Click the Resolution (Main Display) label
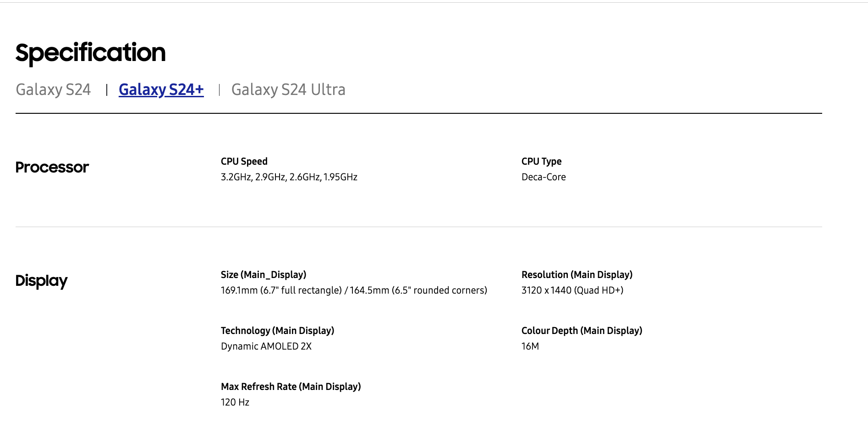 tap(577, 275)
